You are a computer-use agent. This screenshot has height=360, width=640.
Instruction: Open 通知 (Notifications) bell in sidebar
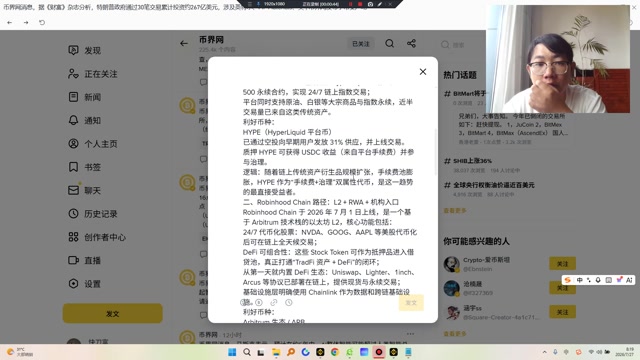click(84, 120)
